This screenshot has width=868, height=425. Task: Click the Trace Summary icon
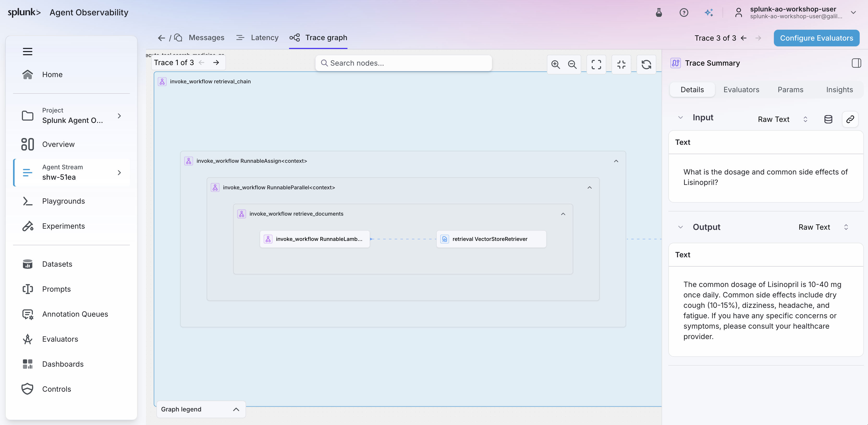[675, 63]
